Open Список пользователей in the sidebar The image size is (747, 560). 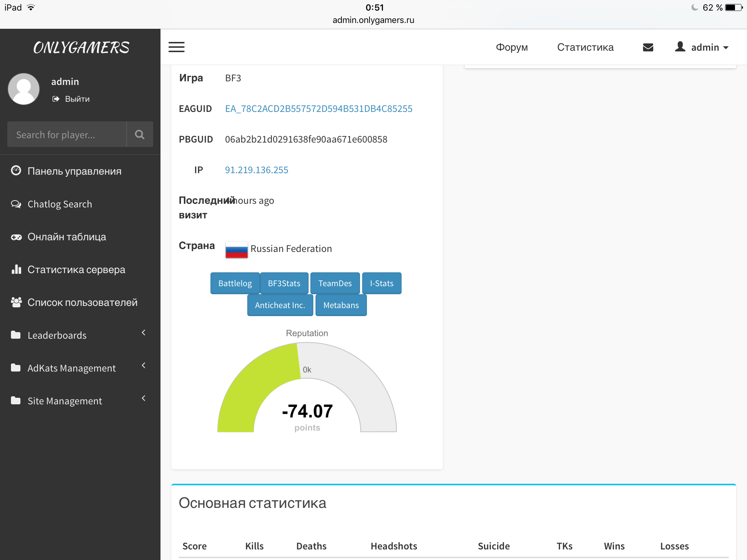coord(82,303)
